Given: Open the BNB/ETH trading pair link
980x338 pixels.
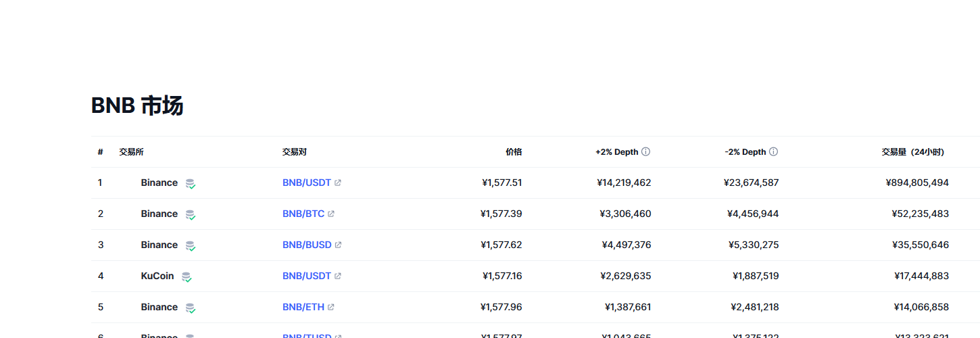Looking at the screenshot, I should [303, 307].
